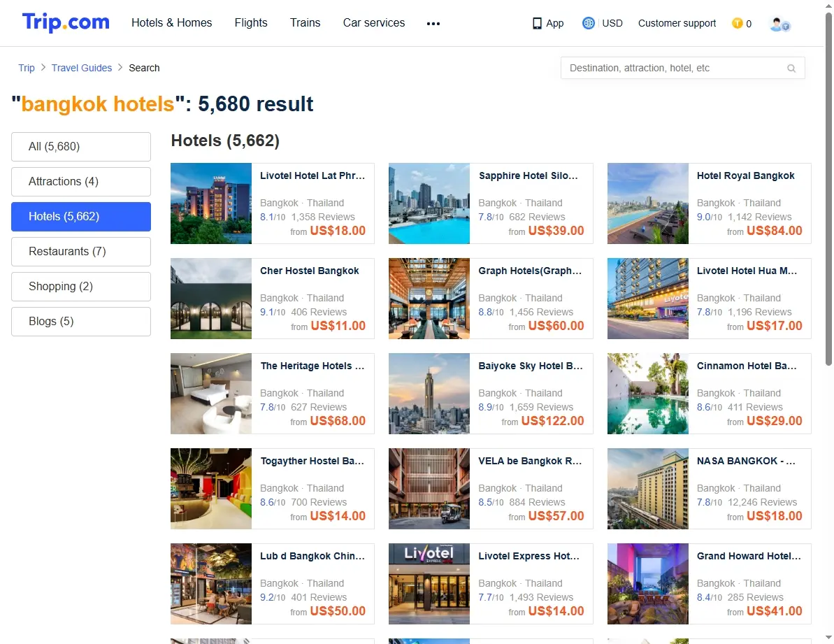The width and height of the screenshot is (834, 644).
Task: Click Togayther Hostel Ba... title
Action: pyautogui.click(x=312, y=461)
